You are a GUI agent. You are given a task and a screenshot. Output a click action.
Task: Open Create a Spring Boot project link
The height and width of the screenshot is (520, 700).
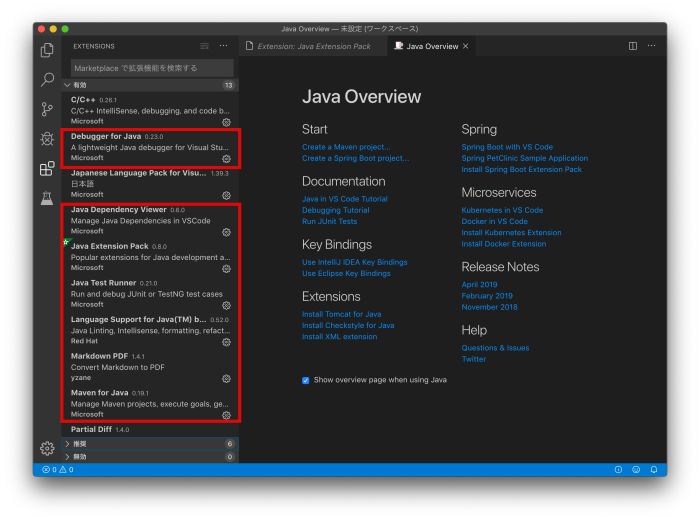(x=355, y=158)
